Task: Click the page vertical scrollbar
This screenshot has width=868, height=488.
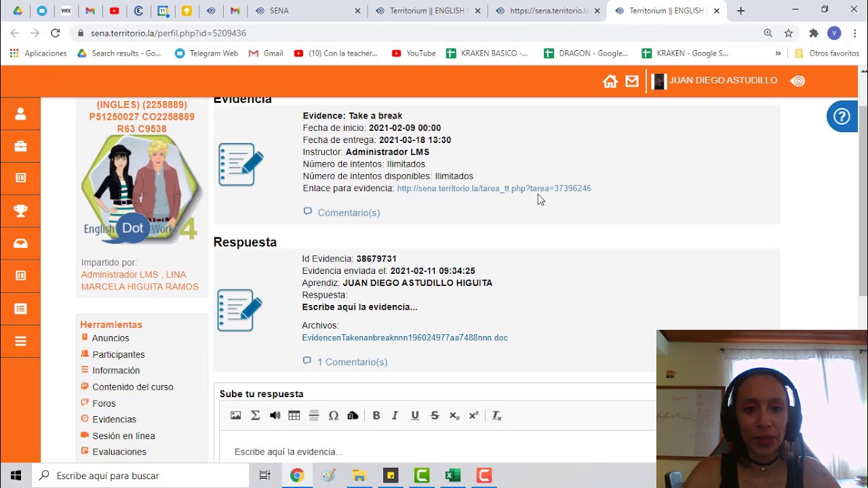Action: coord(863,200)
